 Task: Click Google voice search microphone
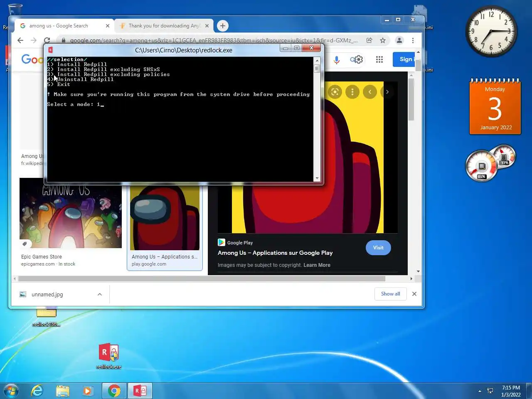pos(337,60)
